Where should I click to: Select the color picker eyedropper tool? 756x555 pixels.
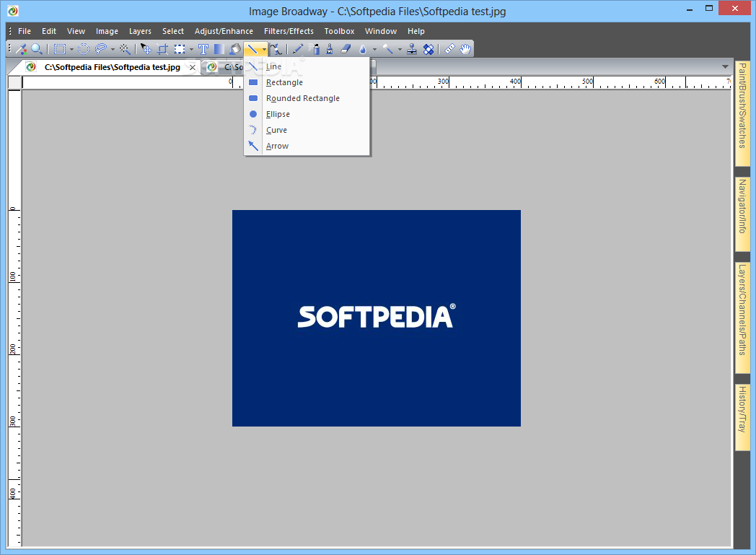(x=21, y=48)
